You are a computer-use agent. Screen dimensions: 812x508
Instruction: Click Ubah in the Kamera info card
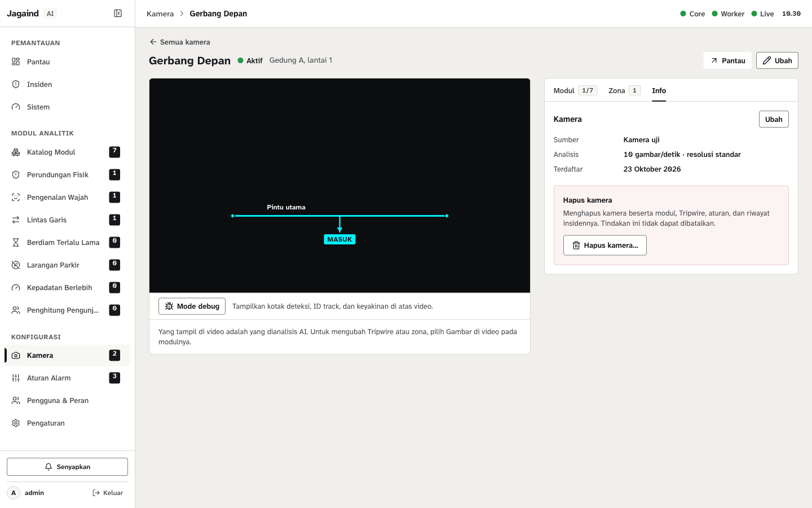coord(774,119)
